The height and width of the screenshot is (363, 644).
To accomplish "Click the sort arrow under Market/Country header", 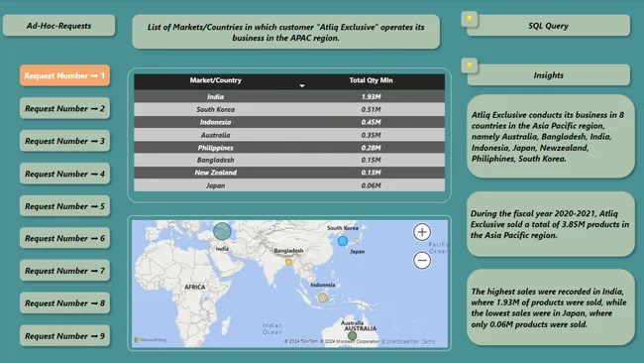I will pyautogui.click(x=302, y=86).
